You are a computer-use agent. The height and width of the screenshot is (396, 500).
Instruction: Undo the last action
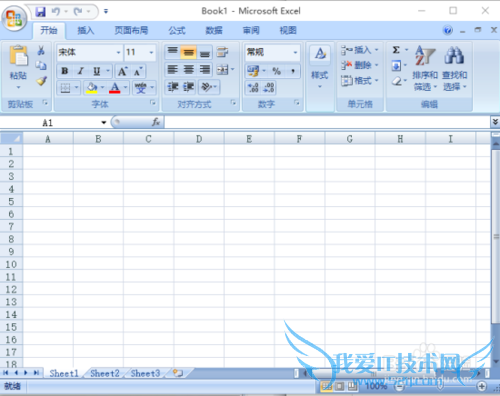pyautogui.click(x=55, y=12)
